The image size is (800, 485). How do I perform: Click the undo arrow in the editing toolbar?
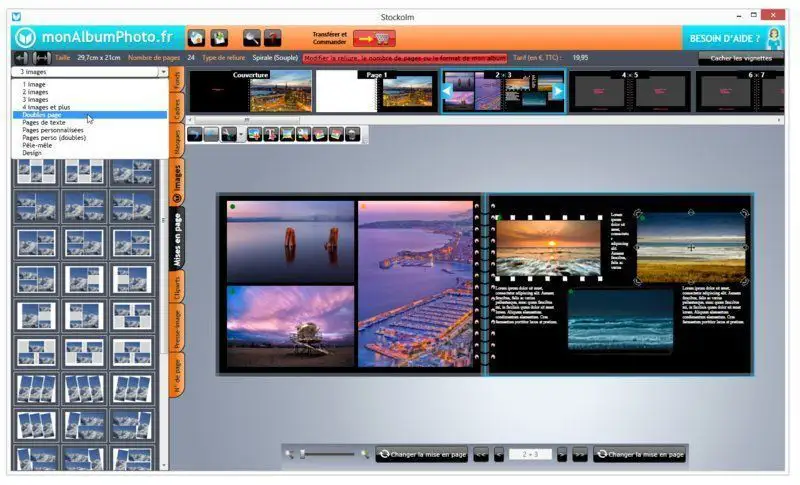tap(194, 134)
